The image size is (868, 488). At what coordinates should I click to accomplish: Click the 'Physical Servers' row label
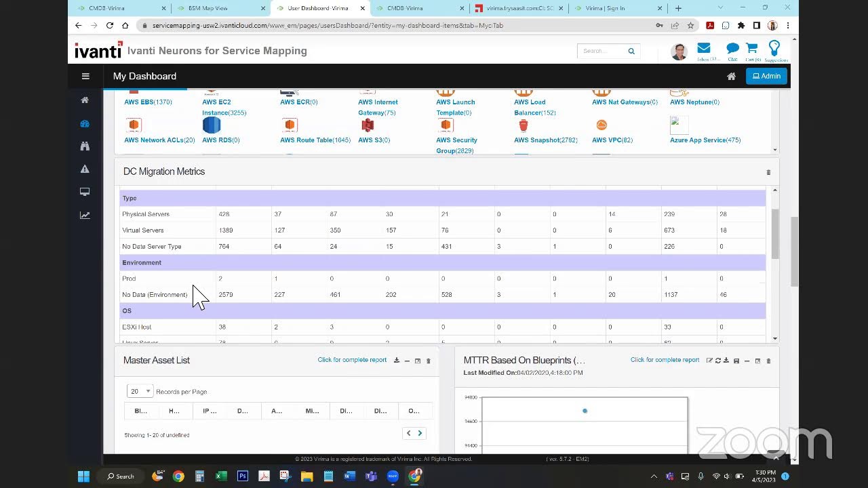[x=146, y=214]
